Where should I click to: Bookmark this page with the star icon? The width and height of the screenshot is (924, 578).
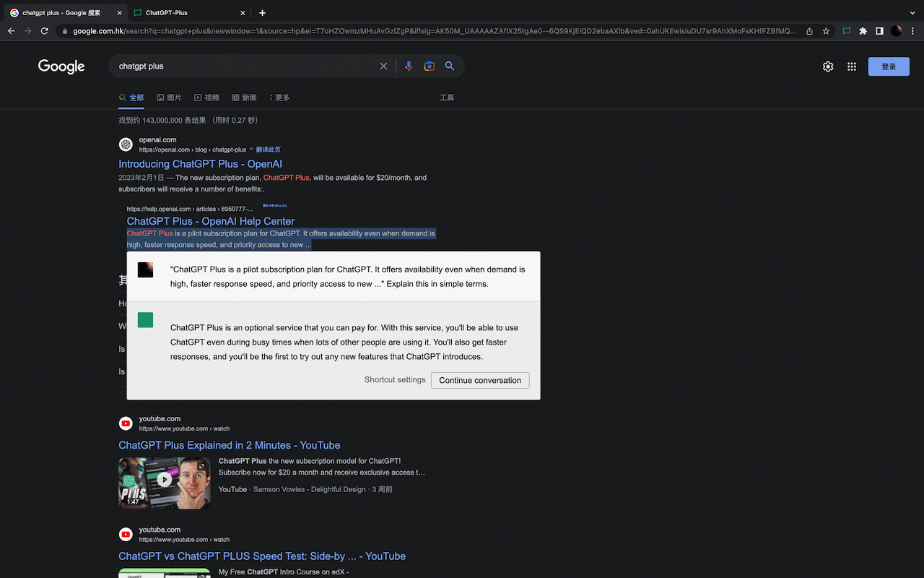[x=826, y=31]
